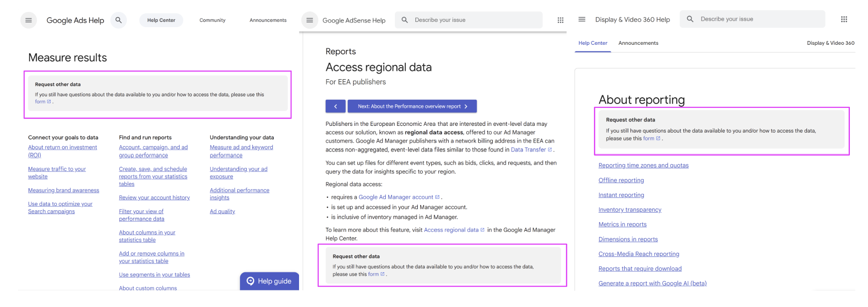This screenshot has width=868, height=307.
Task: Open 'Filter your view of performance data' link
Action: point(142,215)
